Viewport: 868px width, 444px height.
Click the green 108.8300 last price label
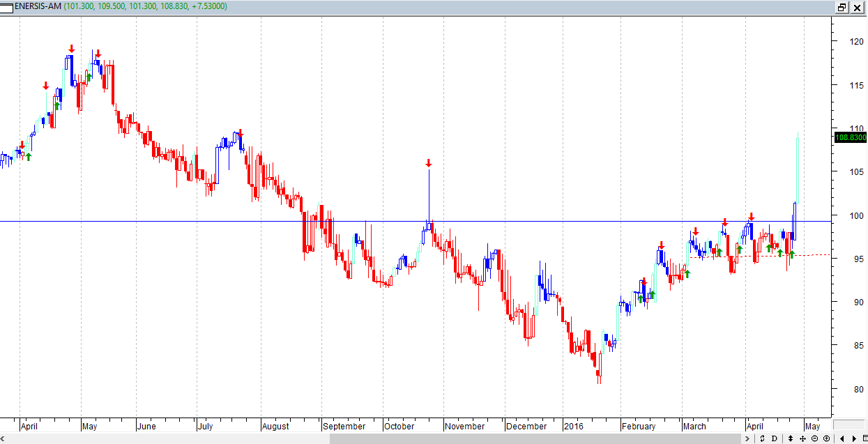(x=850, y=138)
